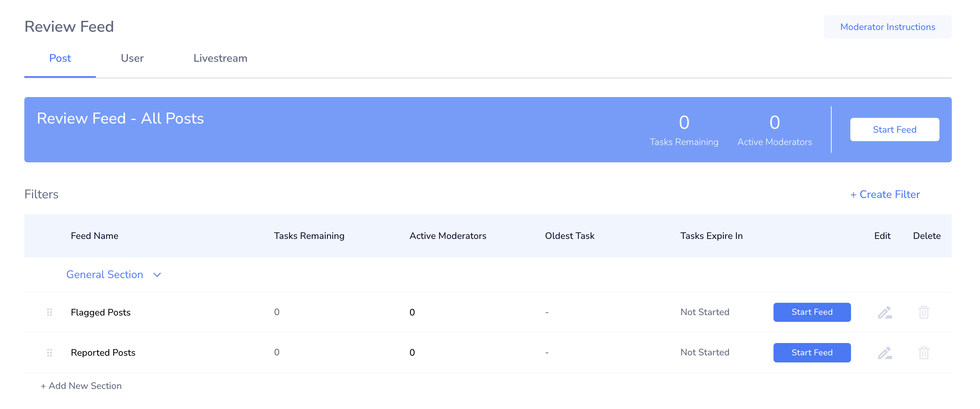Click trash icon for Flagged Posts
The image size is (980, 409).
923,312
